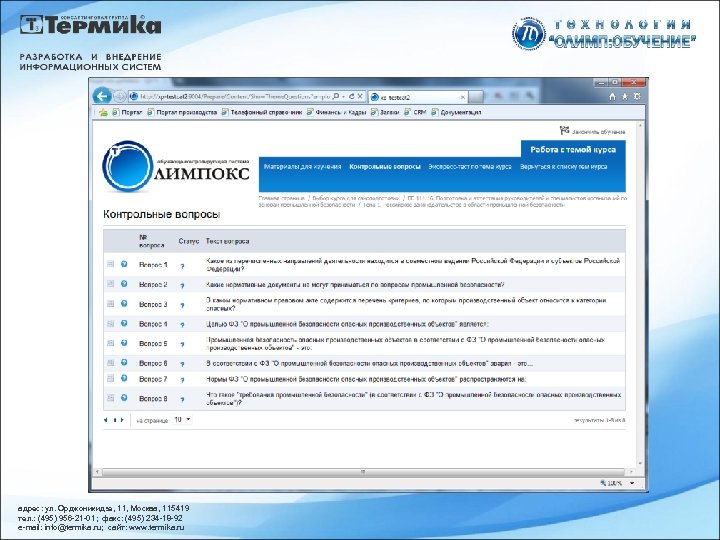Click the Текст вопроса column header
Screen dimensions: 720x540
pos(227,241)
